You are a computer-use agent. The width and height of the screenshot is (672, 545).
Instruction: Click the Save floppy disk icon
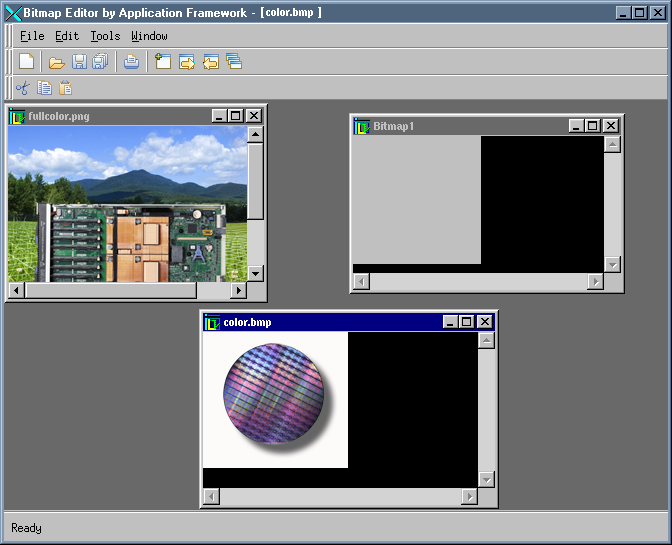[x=79, y=62]
